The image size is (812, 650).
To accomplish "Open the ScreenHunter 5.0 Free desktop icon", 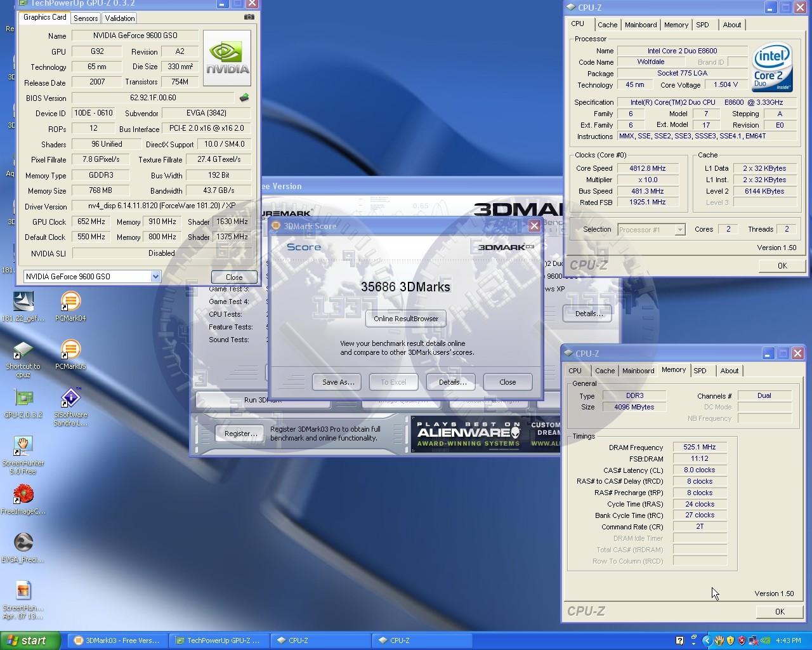I will click(x=23, y=455).
